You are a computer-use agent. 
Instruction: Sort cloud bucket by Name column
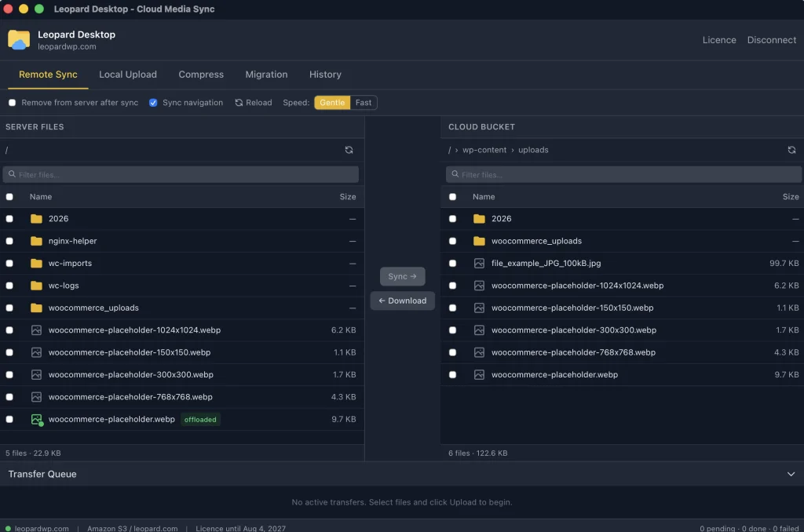[484, 197]
